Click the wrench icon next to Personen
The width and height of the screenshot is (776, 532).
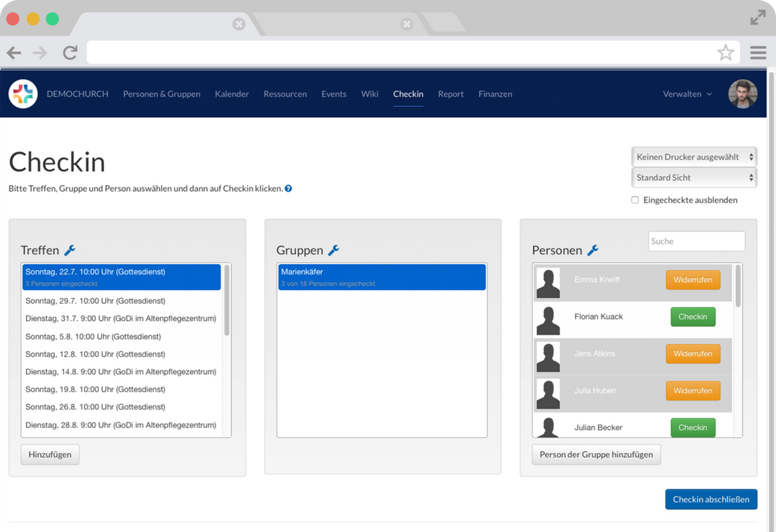tap(593, 250)
